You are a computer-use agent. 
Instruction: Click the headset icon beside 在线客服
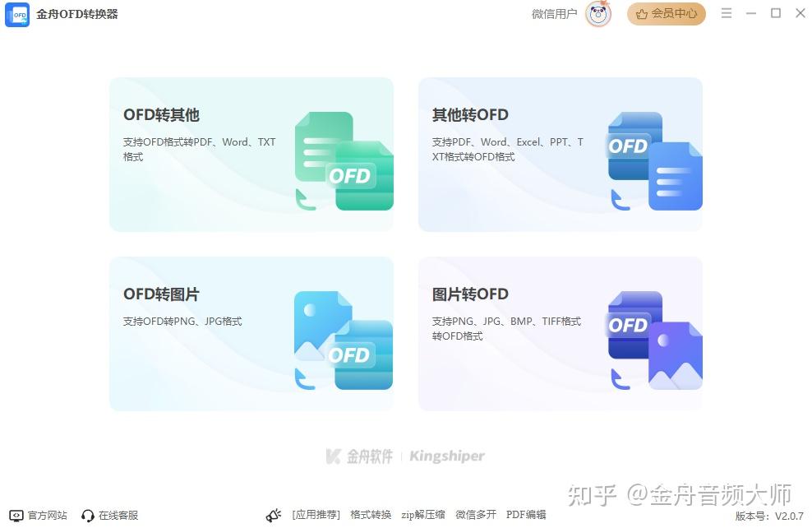[x=88, y=515]
